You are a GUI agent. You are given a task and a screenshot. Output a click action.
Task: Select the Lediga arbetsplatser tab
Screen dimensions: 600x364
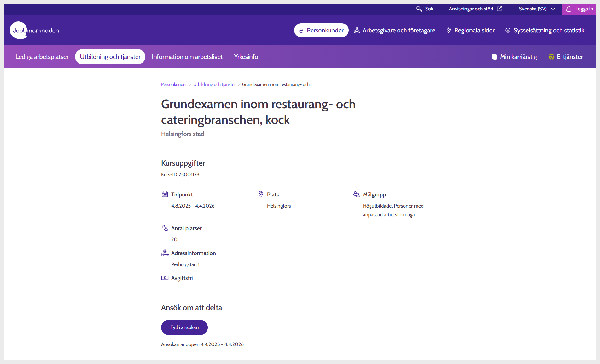click(42, 57)
